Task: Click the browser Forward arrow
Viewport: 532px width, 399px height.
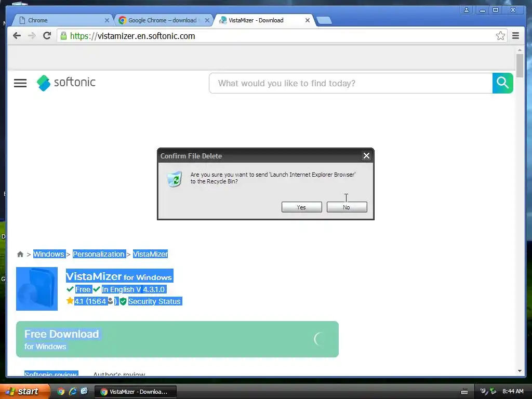Action: (32, 36)
